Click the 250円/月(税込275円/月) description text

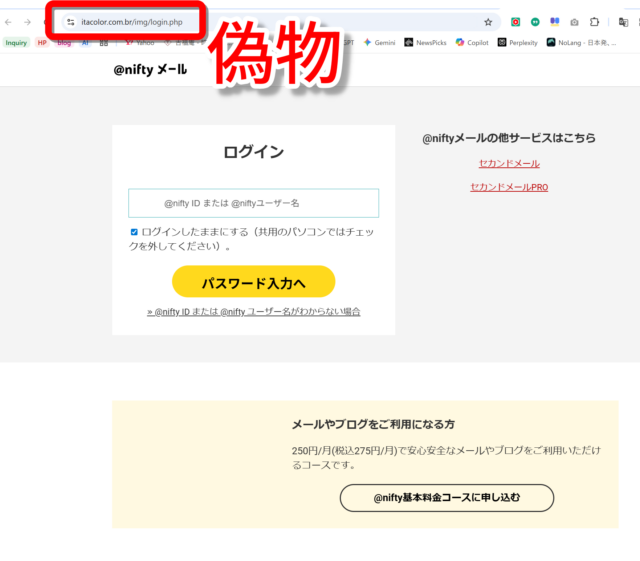point(446,458)
